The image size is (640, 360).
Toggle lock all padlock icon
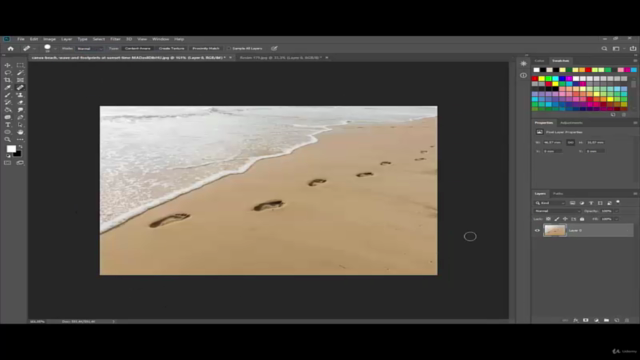[x=582, y=219]
